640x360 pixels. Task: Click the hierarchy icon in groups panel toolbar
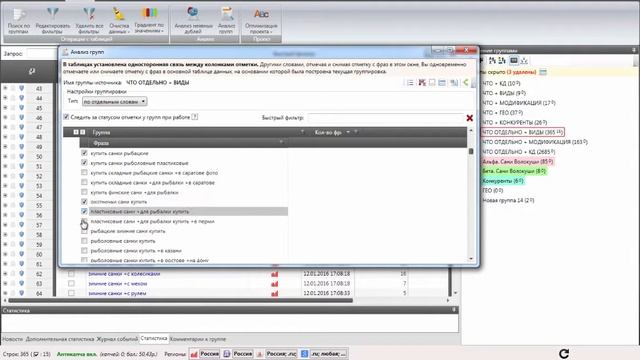524,61
